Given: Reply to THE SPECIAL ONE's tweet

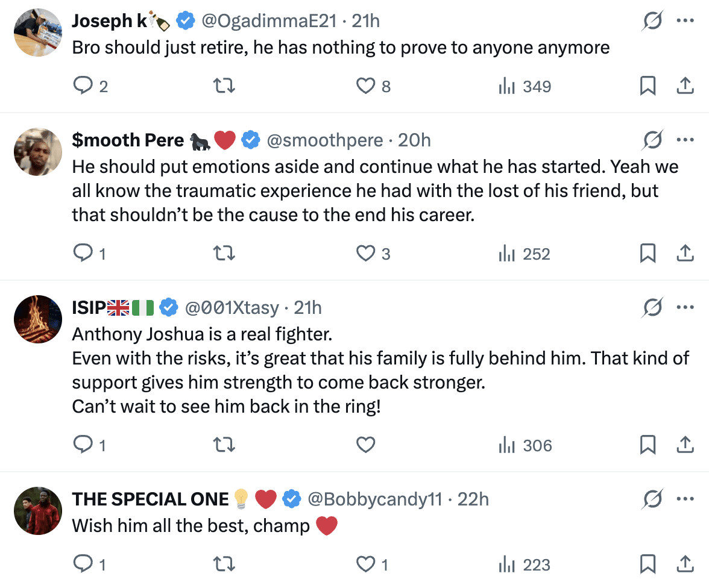Looking at the screenshot, I should tap(82, 565).
